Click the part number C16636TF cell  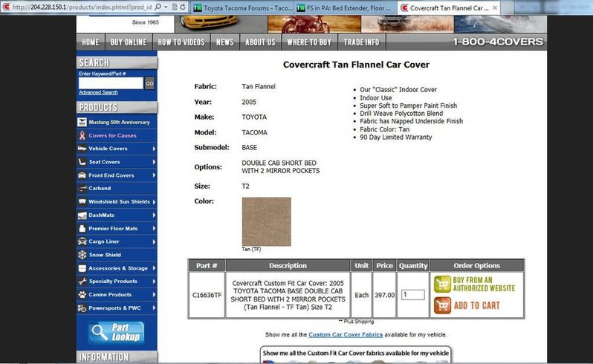click(x=207, y=295)
